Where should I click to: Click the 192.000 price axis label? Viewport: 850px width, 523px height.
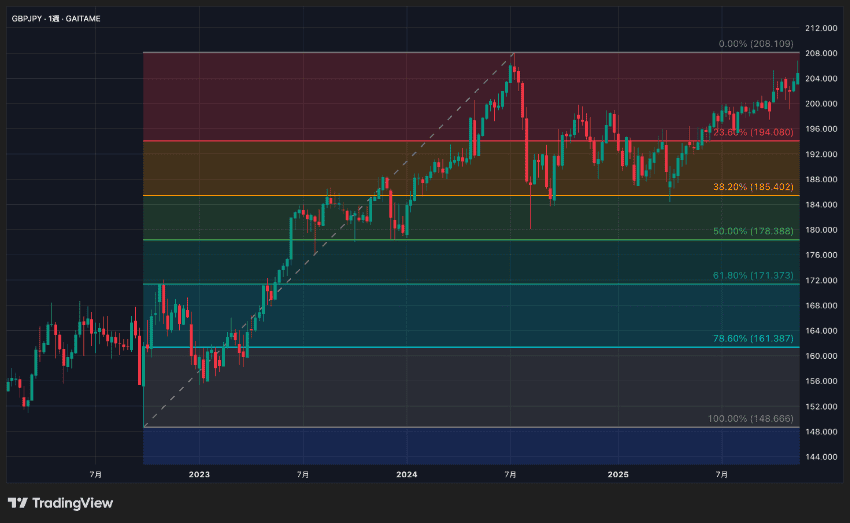point(821,154)
